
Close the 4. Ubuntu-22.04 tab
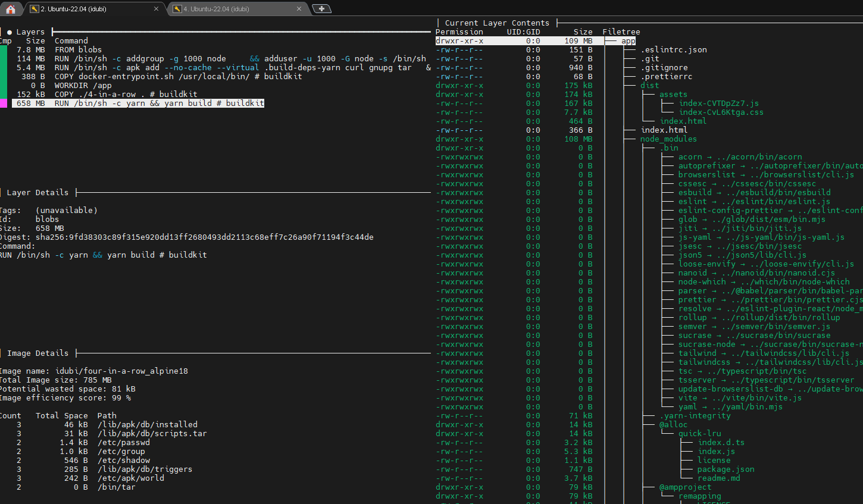tap(299, 9)
